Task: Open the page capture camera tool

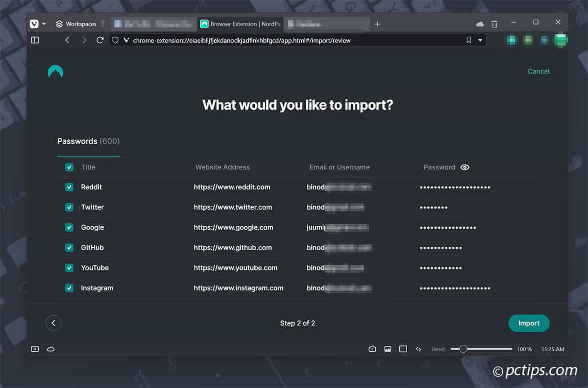Action: (372, 348)
